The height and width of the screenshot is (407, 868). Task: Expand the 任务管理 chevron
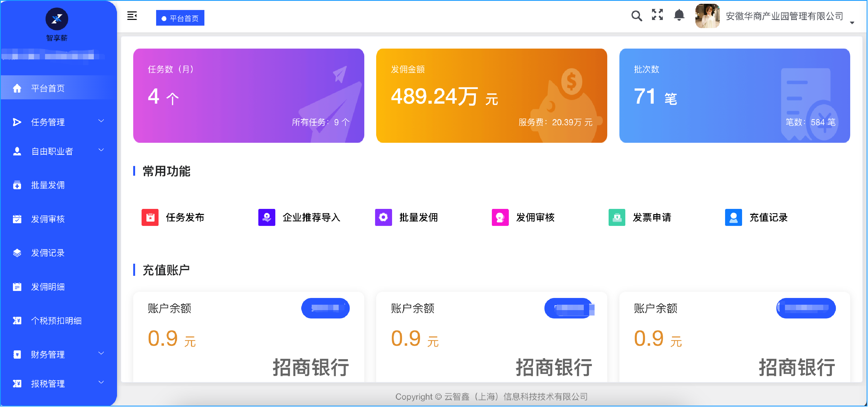(101, 121)
